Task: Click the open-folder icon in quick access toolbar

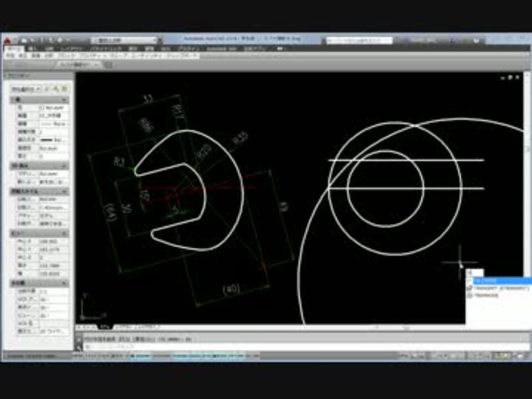Action: 24,40
